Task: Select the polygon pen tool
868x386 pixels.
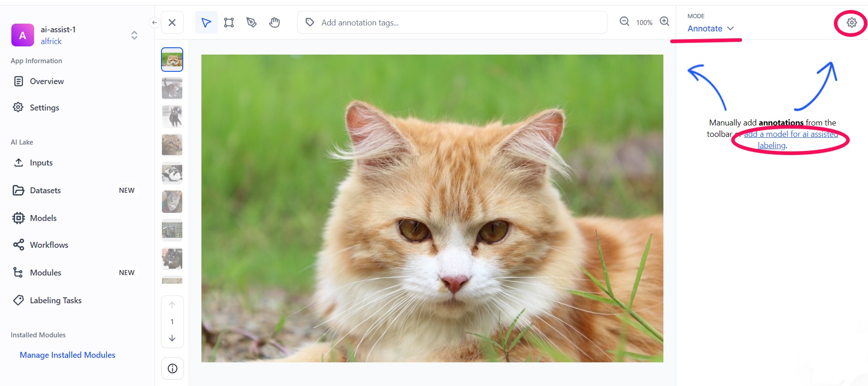Action: (251, 23)
